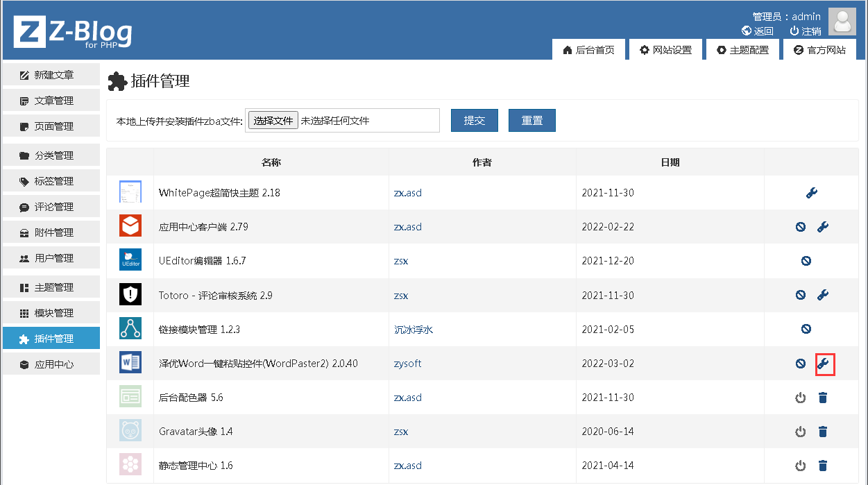Open author link zx.asd for WhitePage theme
The height and width of the screenshot is (485, 868).
click(x=408, y=193)
